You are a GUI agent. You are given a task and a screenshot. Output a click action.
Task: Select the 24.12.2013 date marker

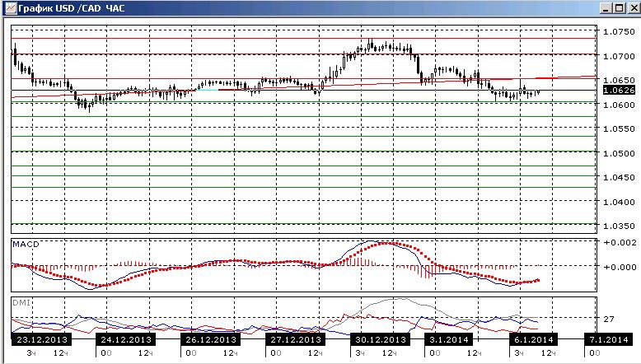(x=126, y=339)
